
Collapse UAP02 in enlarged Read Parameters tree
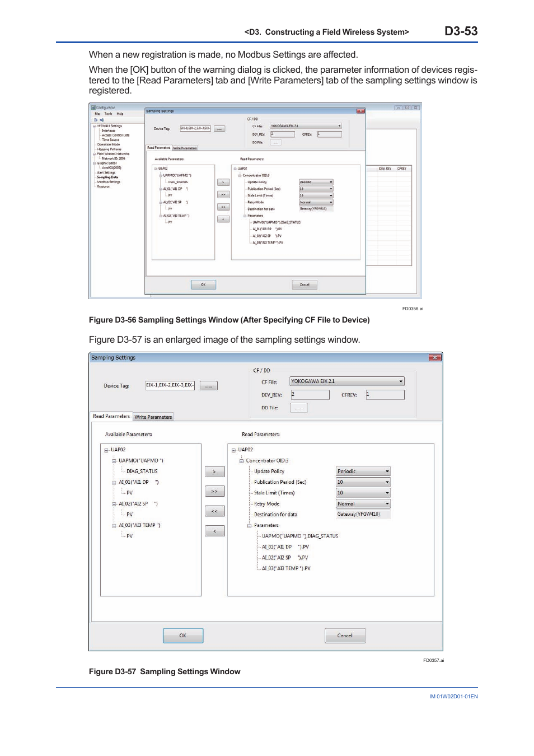pyautogui.click(x=234, y=450)
